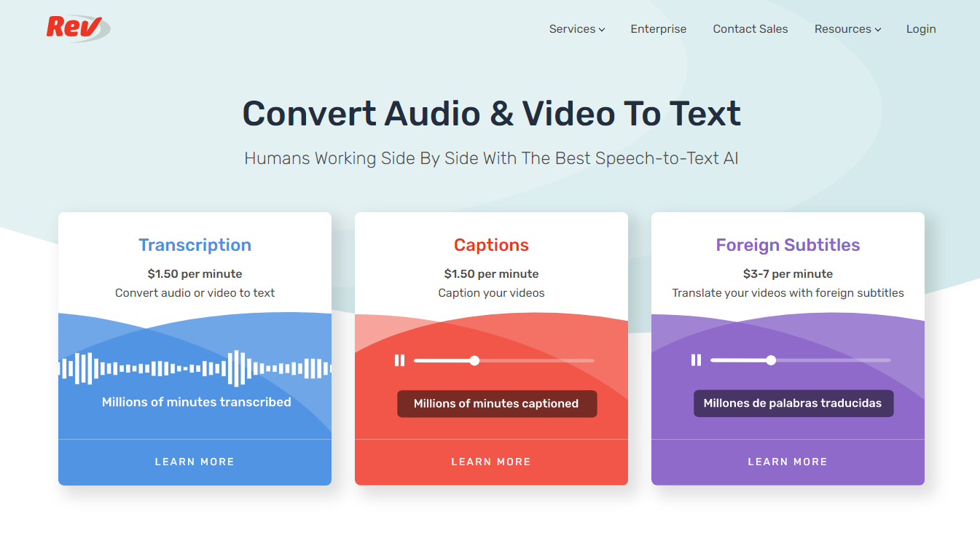
Task: Pause the Foreign Subtitles card player
Action: click(696, 360)
